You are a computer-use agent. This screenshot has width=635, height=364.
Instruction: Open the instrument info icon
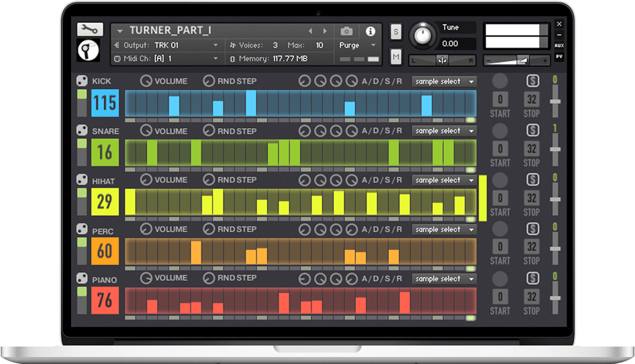[370, 32]
